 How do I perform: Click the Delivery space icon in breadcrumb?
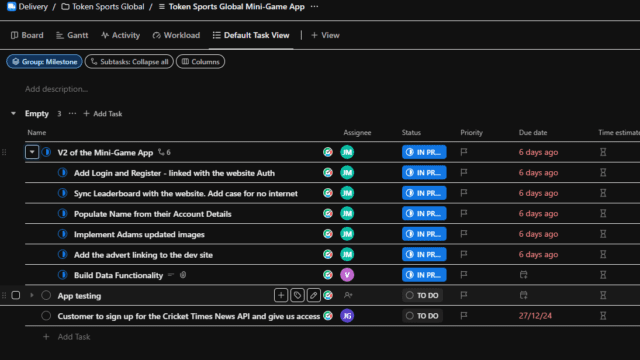11,7
